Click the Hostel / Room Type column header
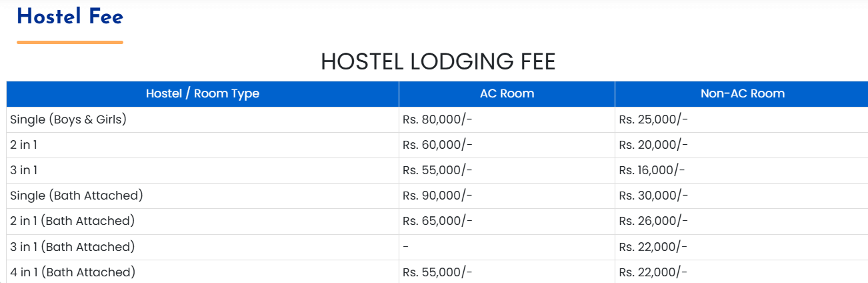This screenshot has width=868, height=283. pos(203,93)
